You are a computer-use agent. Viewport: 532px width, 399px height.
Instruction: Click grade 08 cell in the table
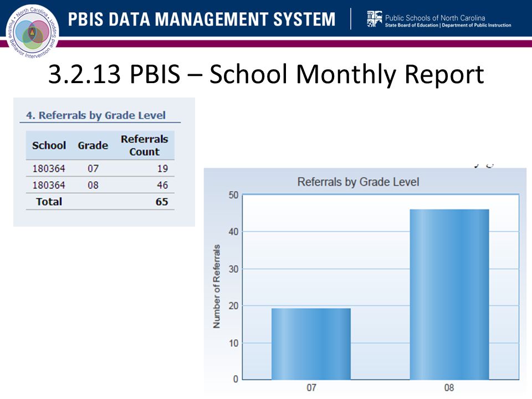click(93, 185)
